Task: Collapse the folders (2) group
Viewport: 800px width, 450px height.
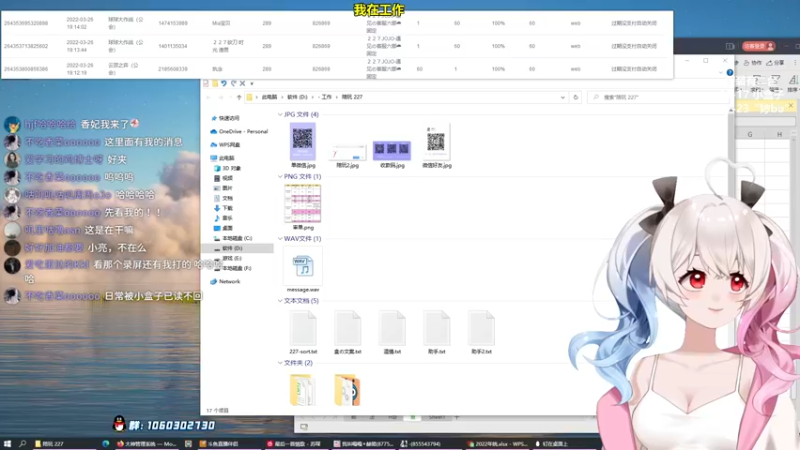Action: [x=280, y=363]
